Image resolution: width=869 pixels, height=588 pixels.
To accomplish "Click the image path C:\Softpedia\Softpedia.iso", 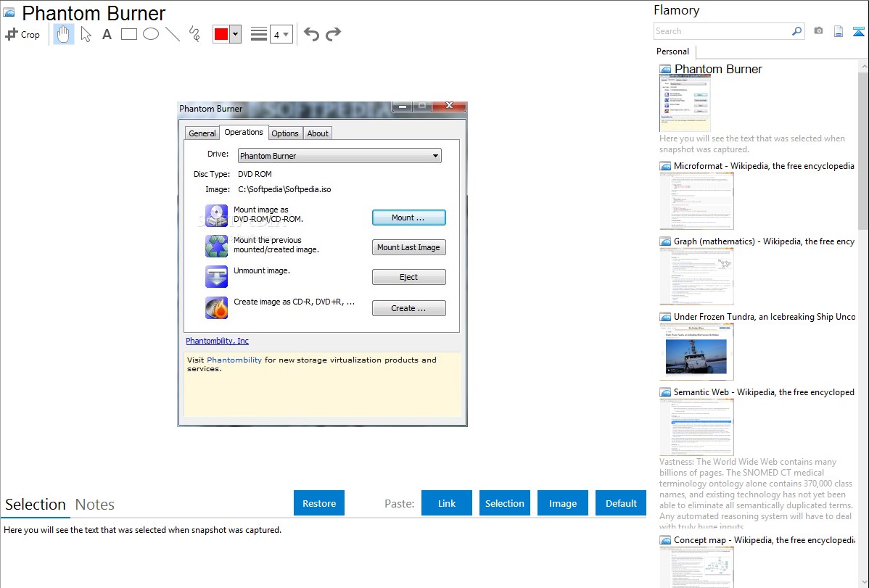I will coord(284,189).
